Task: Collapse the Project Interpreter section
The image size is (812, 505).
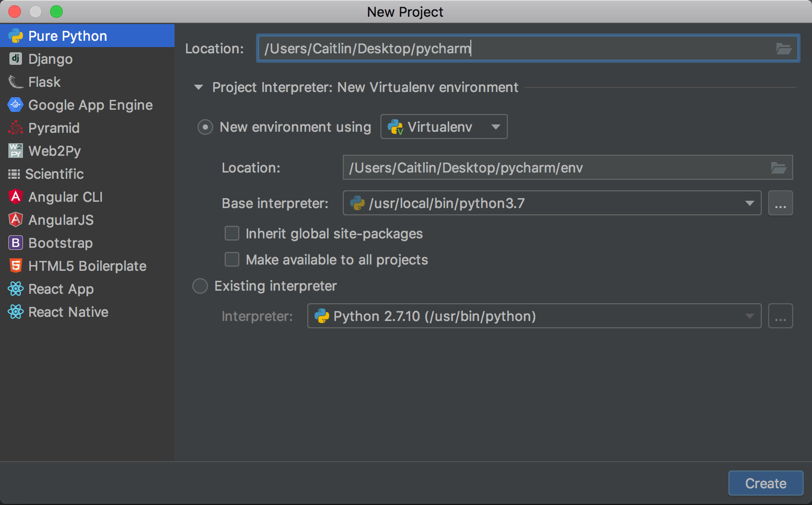Action: pyautogui.click(x=199, y=87)
